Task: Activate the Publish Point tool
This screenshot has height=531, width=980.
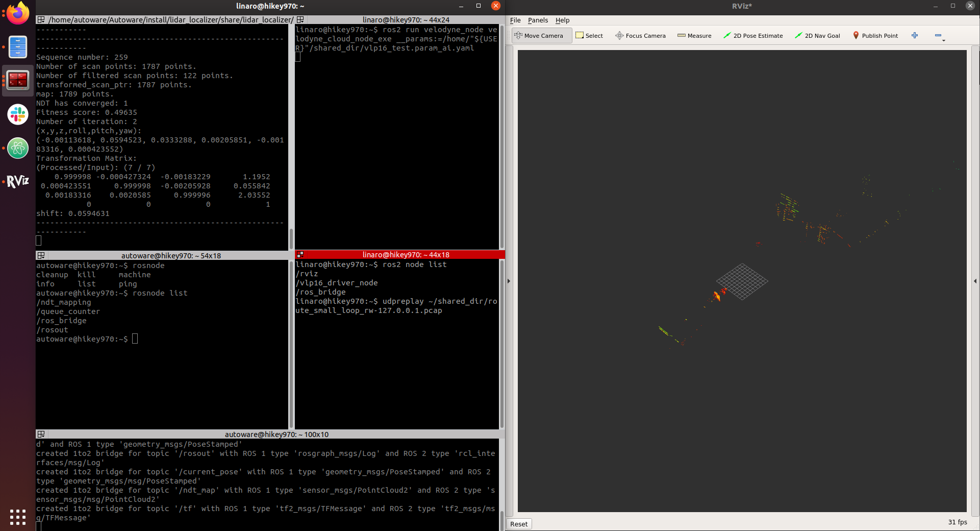Action: coord(875,36)
